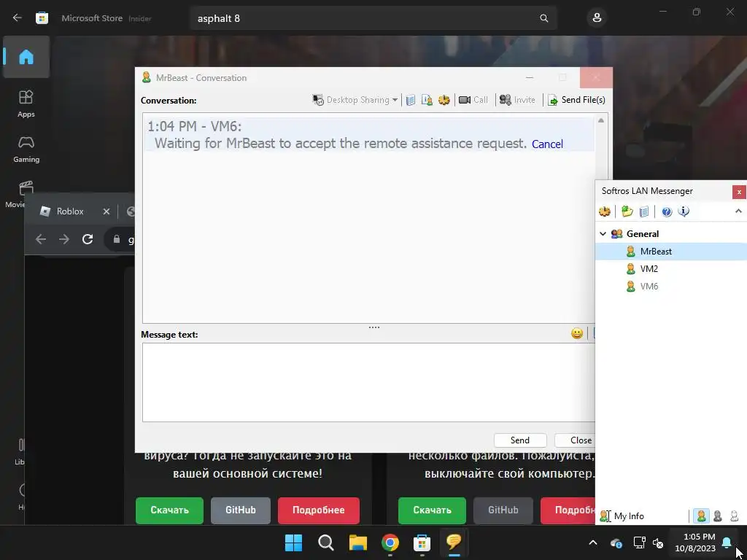Set status to online green user icon

tap(701, 516)
